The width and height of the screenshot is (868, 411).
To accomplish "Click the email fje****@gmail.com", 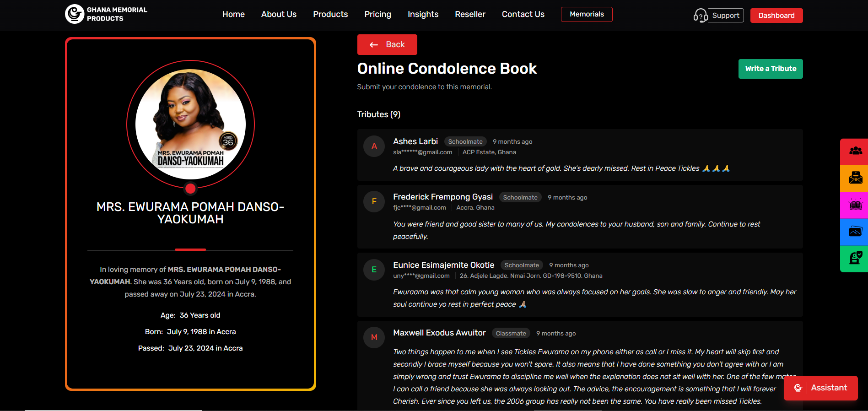I will [419, 208].
